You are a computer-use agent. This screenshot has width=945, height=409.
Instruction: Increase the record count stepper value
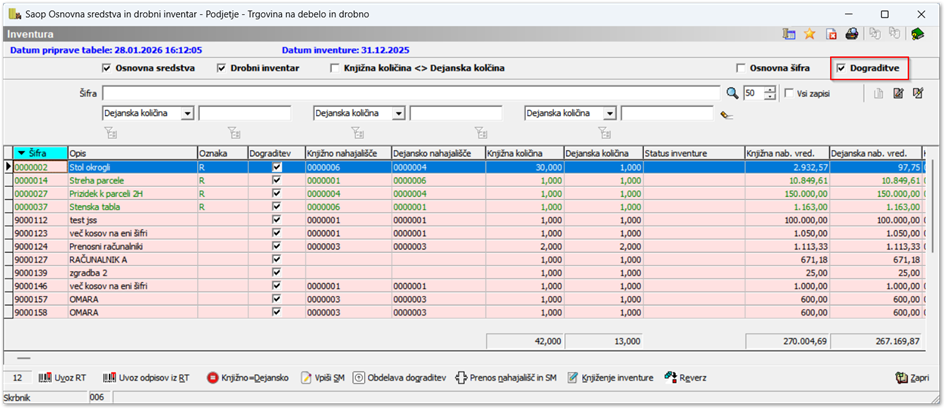(769, 89)
